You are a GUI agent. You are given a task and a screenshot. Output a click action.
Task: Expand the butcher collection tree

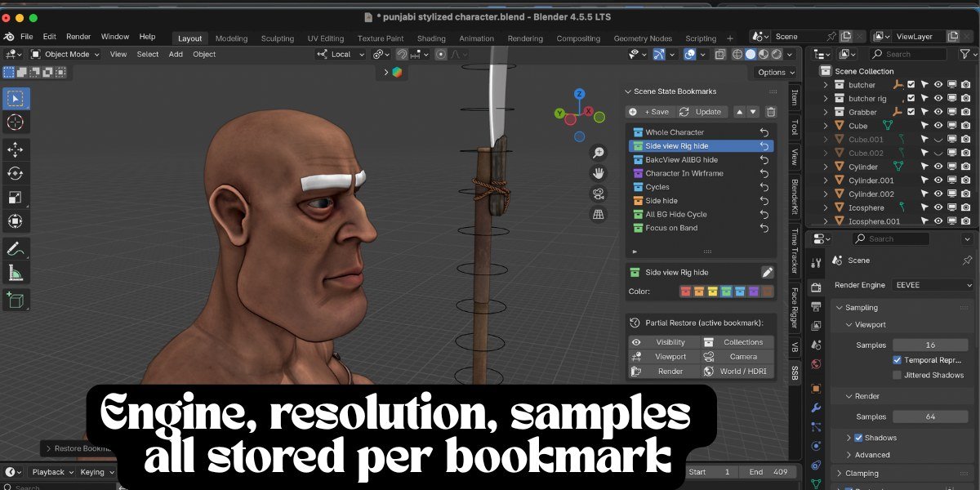pos(826,85)
